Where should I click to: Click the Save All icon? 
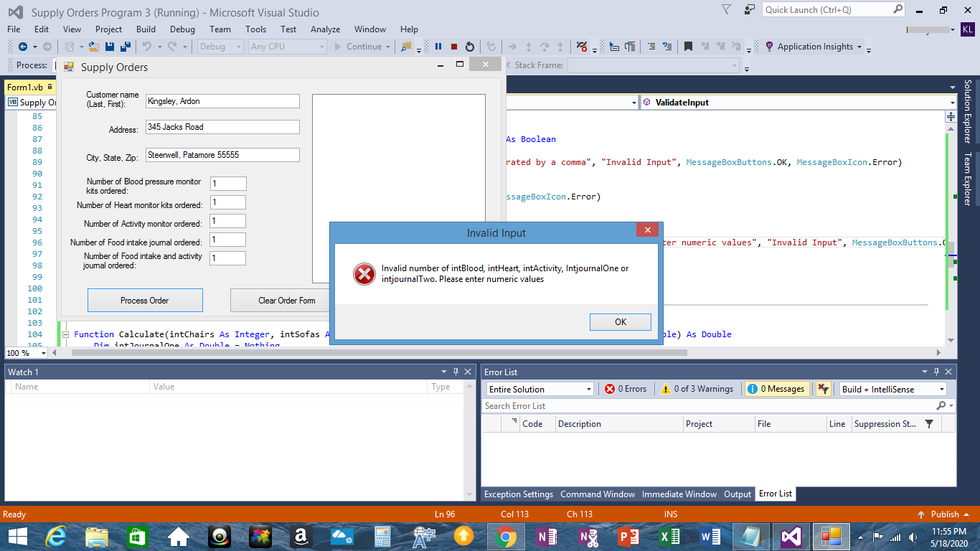point(126,47)
